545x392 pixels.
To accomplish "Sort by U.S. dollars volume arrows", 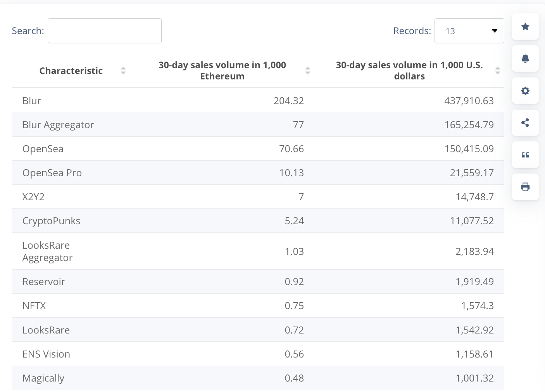I will 498,70.
